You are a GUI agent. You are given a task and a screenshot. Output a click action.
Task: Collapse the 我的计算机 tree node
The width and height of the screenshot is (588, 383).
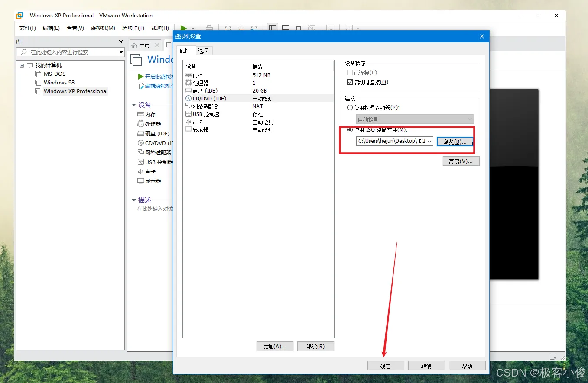click(22, 65)
